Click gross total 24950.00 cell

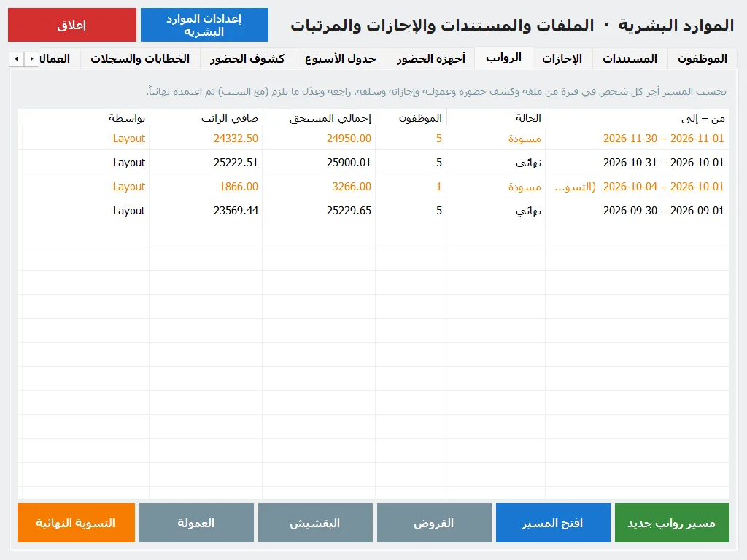[349, 139]
